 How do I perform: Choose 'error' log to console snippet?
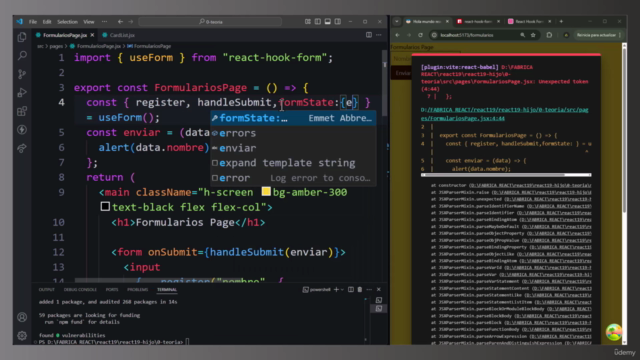point(293,178)
